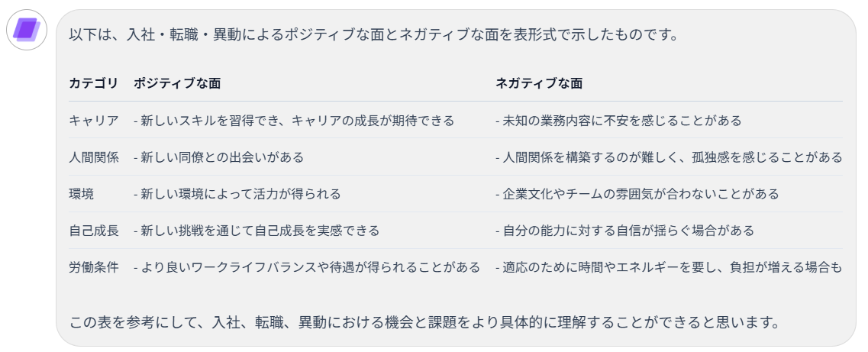This screenshot has height=352, width=868.
Task: Click the 人間関係 category cell
Action: pos(94,157)
